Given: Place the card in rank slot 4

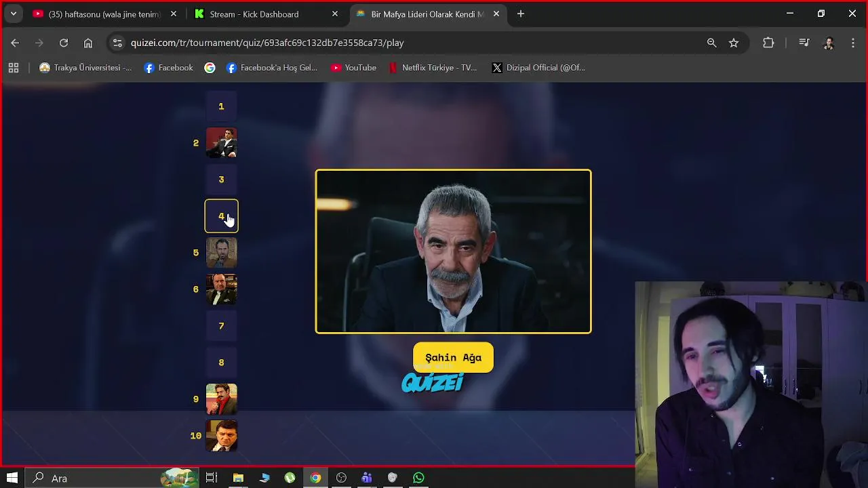Looking at the screenshot, I should click(x=221, y=216).
